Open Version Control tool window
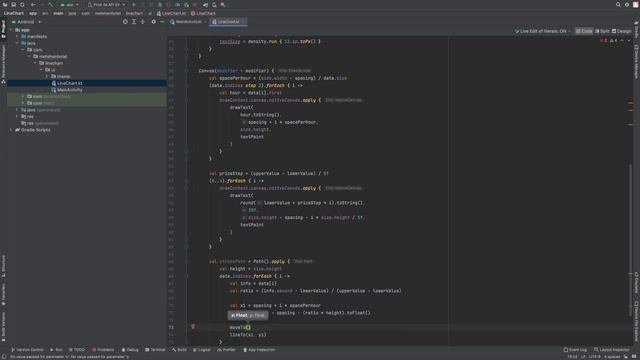 pyautogui.click(x=27, y=350)
